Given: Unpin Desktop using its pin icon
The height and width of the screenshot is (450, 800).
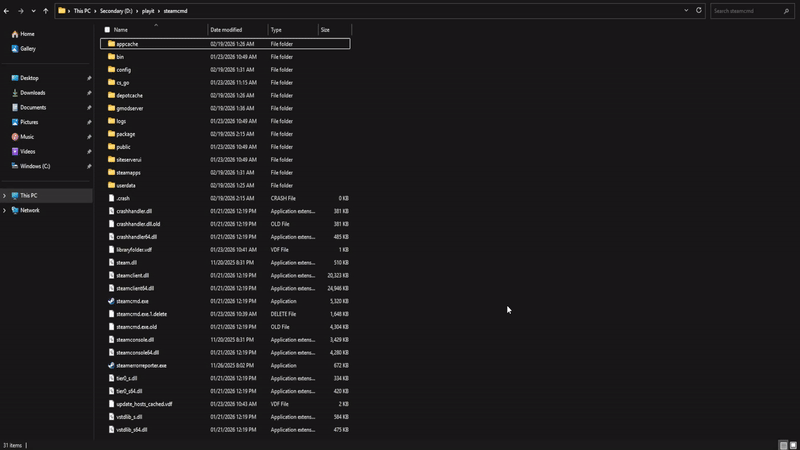Looking at the screenshot, I should (89, 78).
